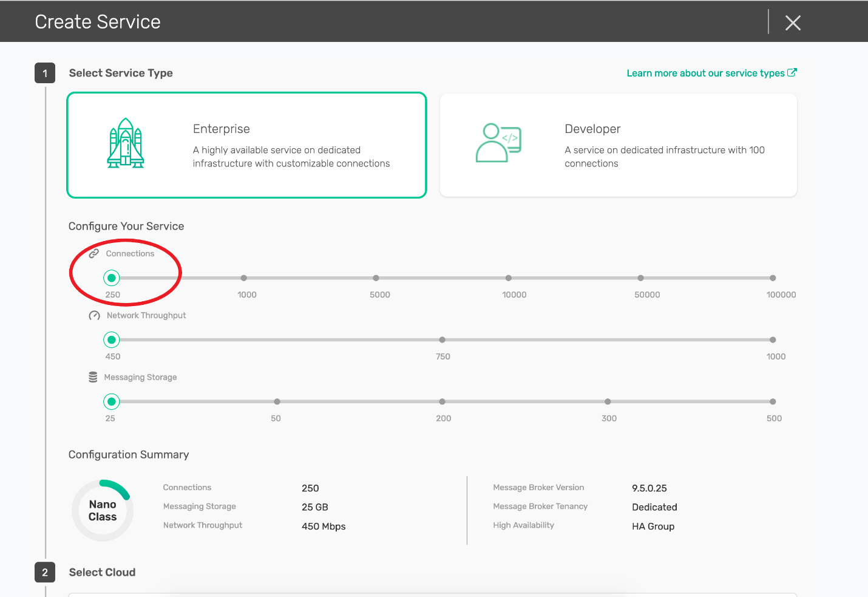Set Connections slider to 10000
868x597 pixels.
(508, 278)
